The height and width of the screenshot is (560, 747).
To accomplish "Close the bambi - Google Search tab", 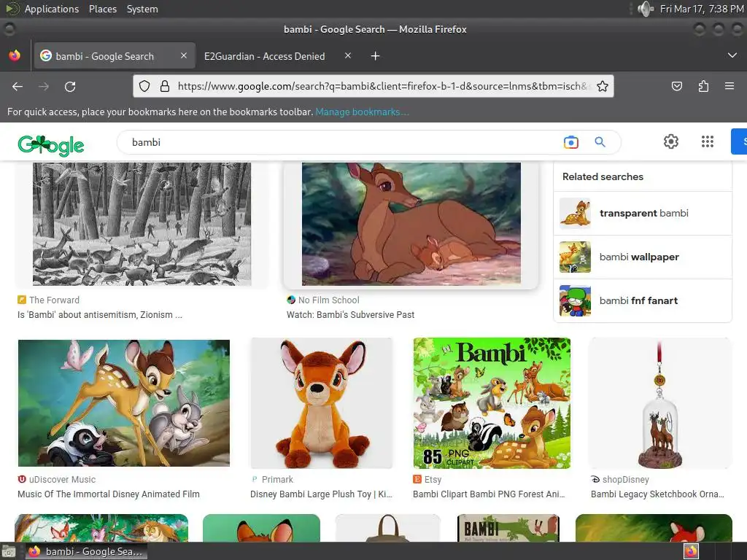I will [183, 55].
